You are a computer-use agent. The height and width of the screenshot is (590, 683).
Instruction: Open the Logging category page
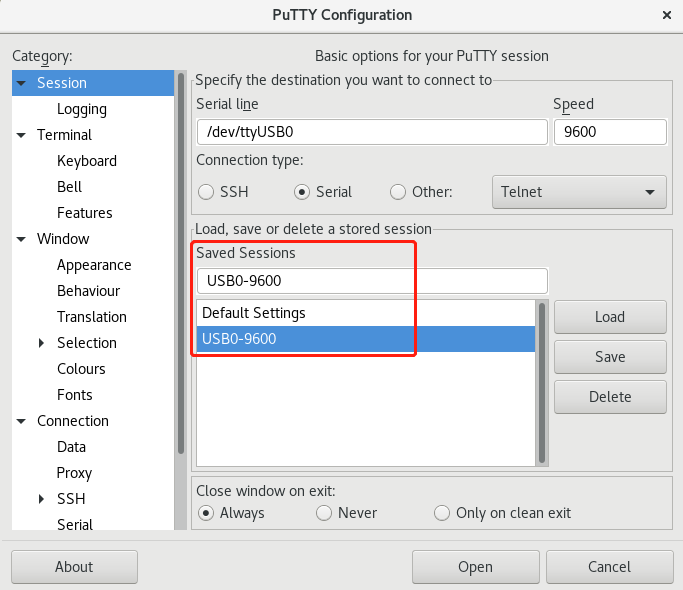coord(82,109)
